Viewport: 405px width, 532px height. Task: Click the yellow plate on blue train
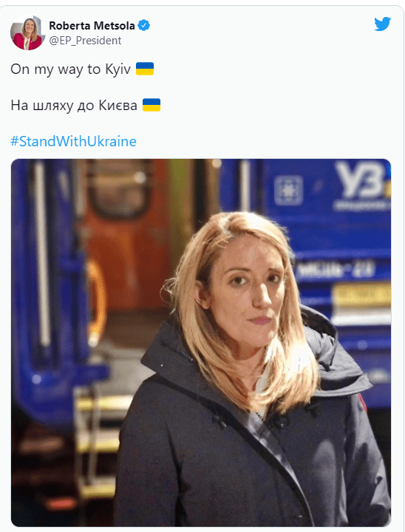pyautogui.click(x=361, y=294)
